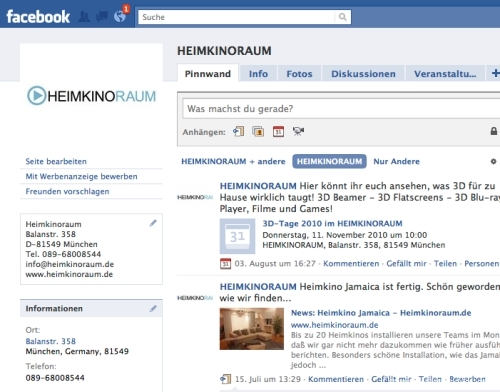Image resolution: width=500 pixels, height=392 pixels.
Task: Open News: Heimkino Jamaica article link
Action: click(x=381, y=313)
